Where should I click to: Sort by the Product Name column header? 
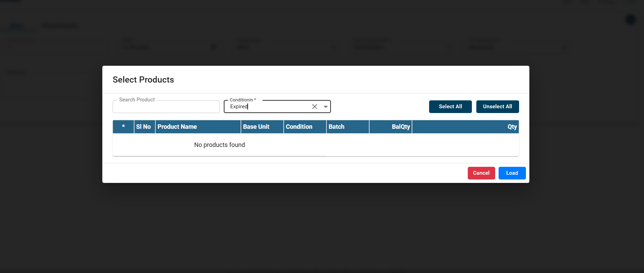[177, 127]
